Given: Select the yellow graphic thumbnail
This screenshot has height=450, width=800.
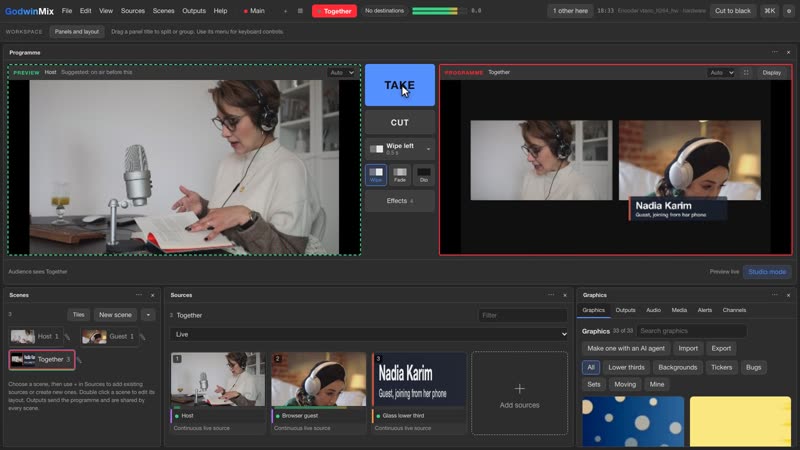Looking at the screenshot, I should [x=740, y=421].
